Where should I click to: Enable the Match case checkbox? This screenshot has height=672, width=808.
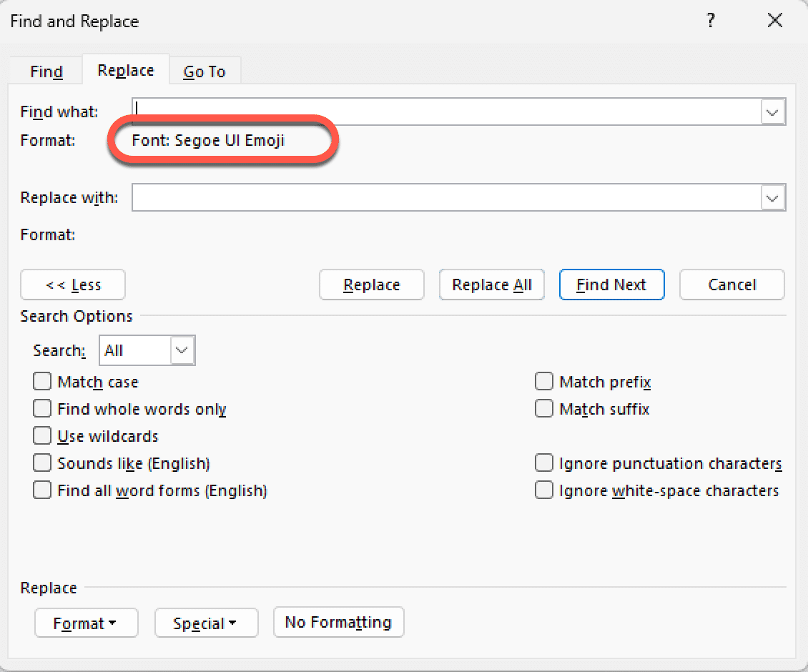43,382
